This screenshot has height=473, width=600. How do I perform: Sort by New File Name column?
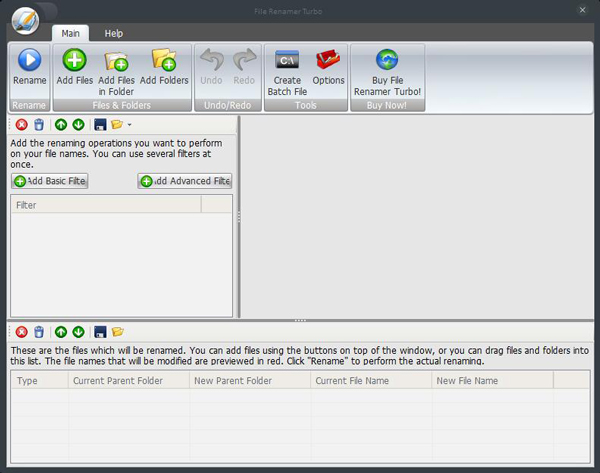click(x=492, y=381)
